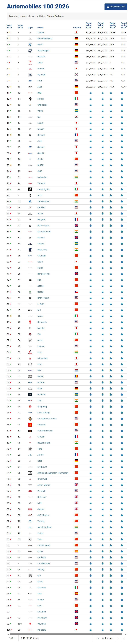Click the Ferrari prancing horse logo
Viewport: 134px width, 644px height.
click(x=30, y=99)
